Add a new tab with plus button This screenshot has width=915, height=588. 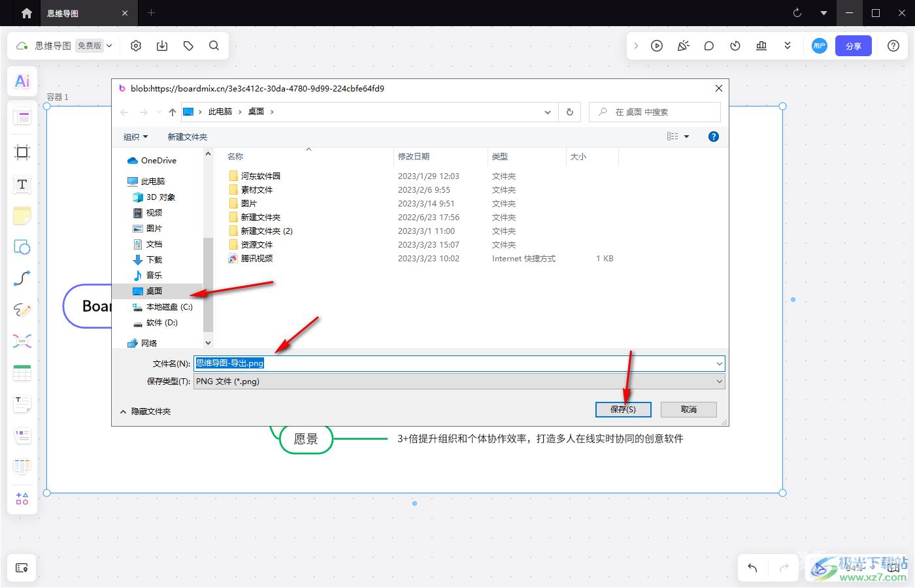coord(151,13)
